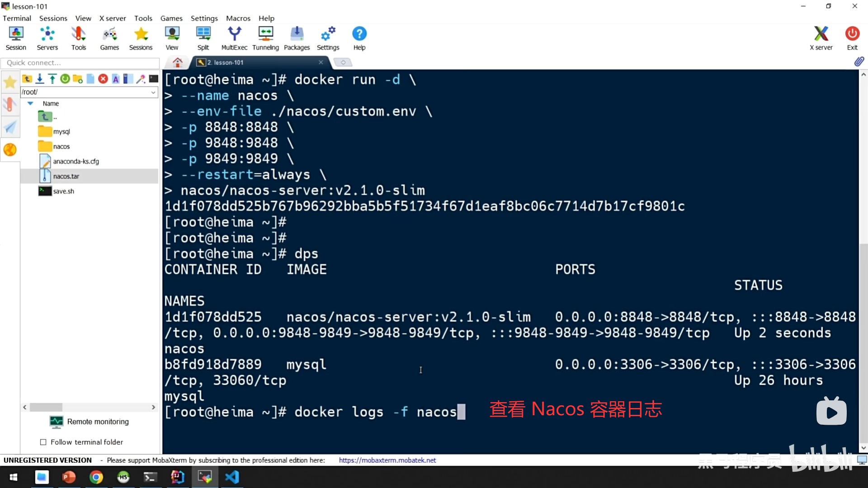Click the red delete file icon
The image size is (868, 488).
(103, 79)
